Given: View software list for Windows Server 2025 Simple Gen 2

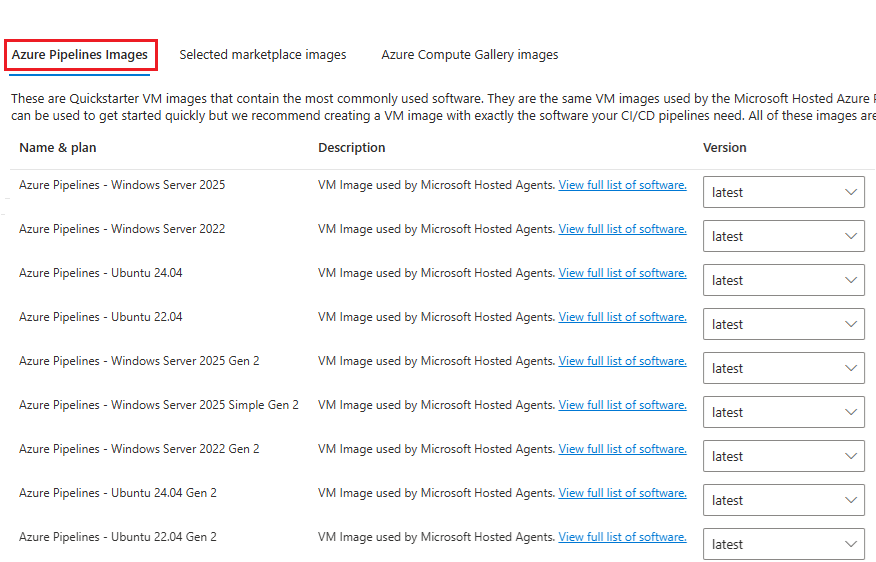Looking at the screenshot, I should (x=622, y=405).
